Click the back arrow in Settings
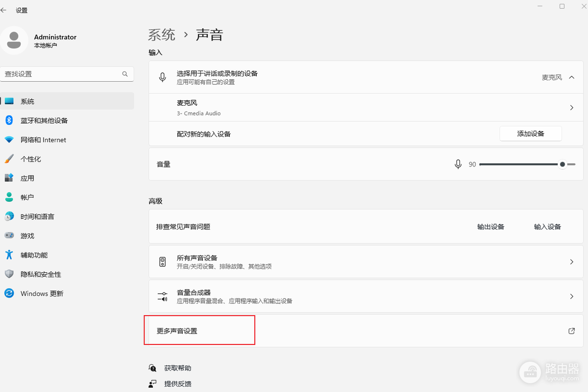588x392 pixels. click(4, 10)
